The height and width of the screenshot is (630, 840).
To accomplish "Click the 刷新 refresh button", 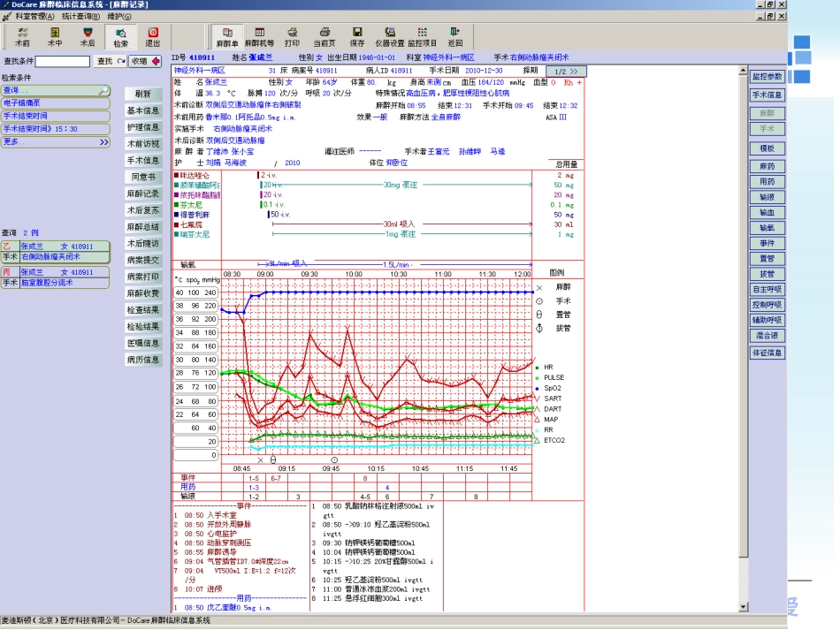I will point(143,95).
